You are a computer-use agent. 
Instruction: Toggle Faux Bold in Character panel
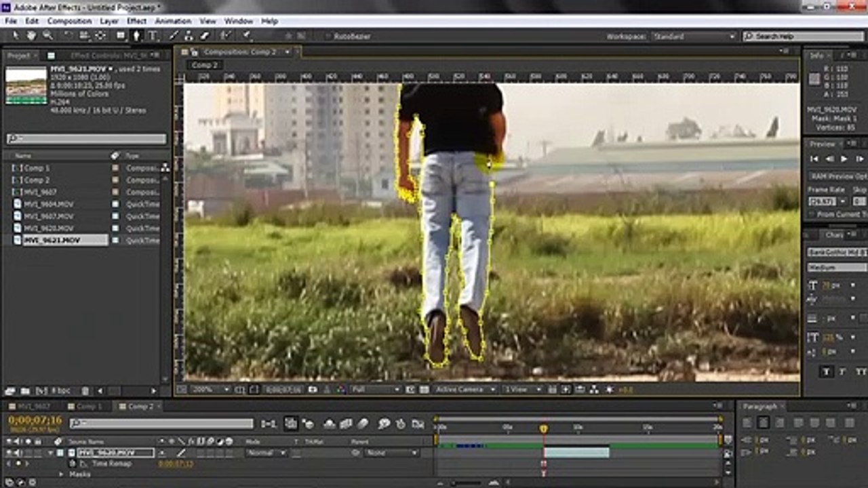pos(827,371)
